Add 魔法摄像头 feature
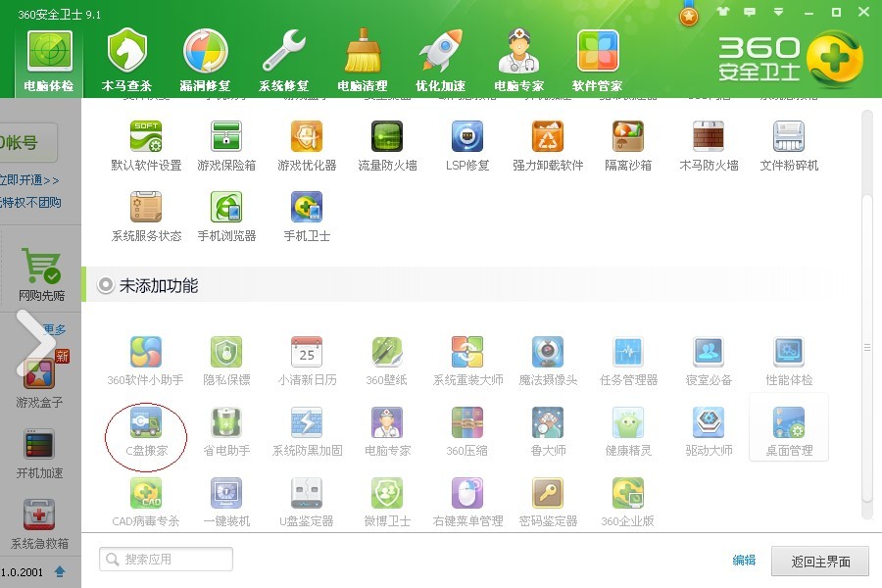The image size is (882, 588). [548, 360]
